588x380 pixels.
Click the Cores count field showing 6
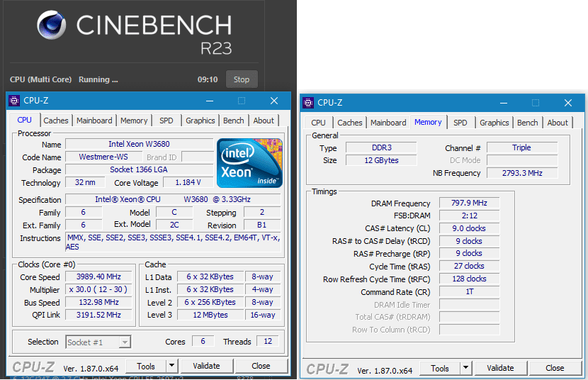pos(203,341)
